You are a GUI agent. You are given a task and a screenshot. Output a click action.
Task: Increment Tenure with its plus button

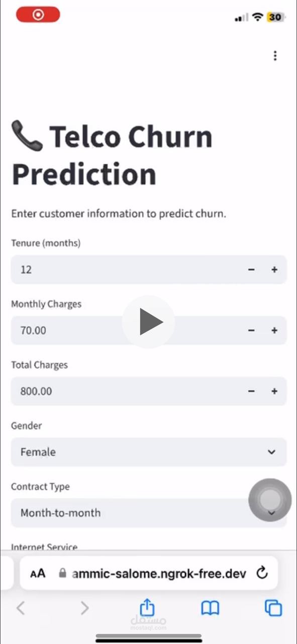pyautogui.click(x=274, y=270)
